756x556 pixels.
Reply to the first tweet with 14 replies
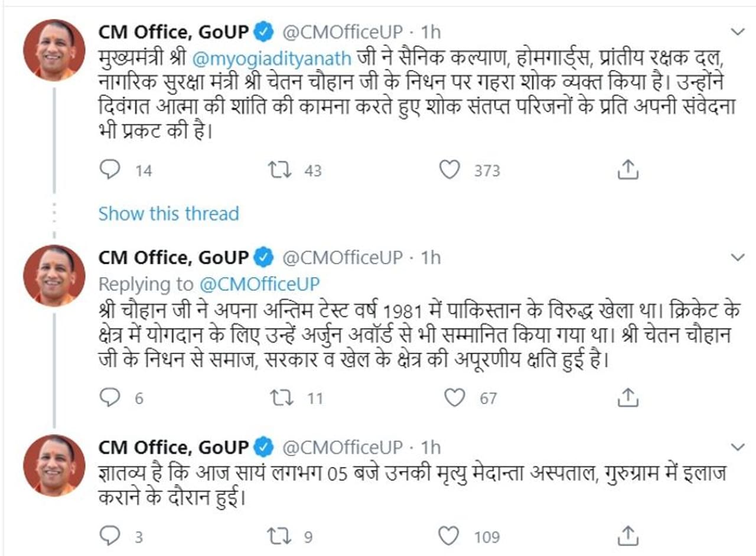(110, 170)
